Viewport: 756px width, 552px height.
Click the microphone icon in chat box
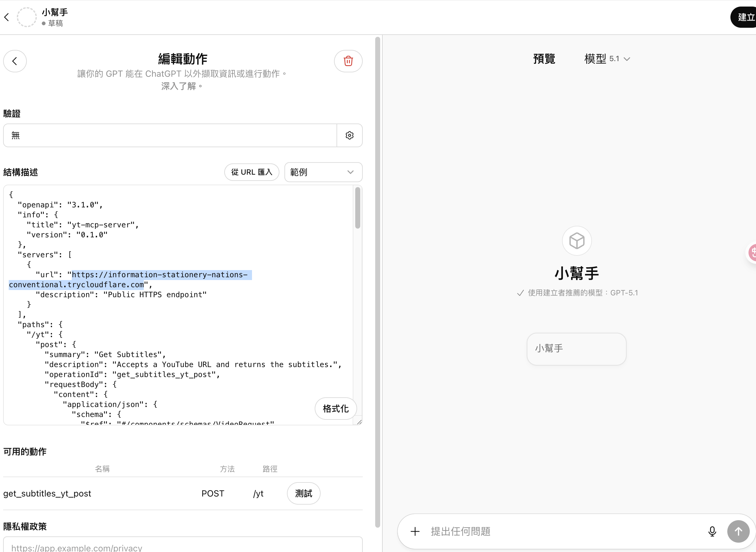coord(712,531)
